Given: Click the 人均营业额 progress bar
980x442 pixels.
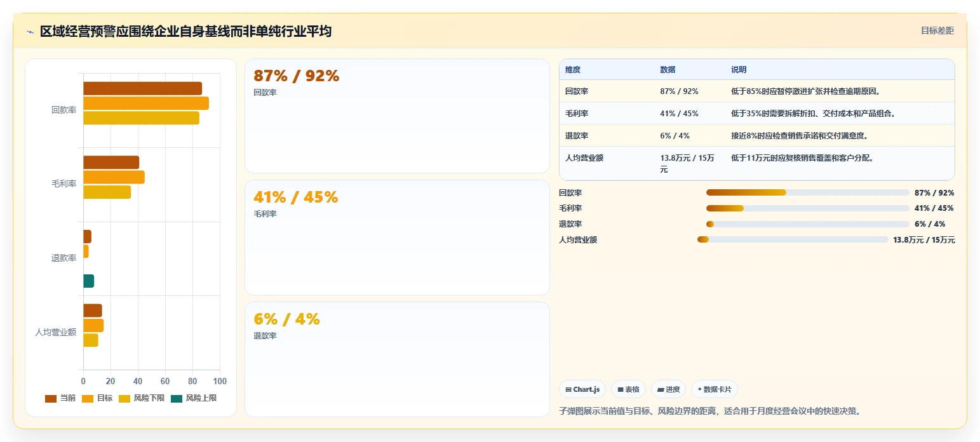Looking at the screenshot, I should point(793,239).
